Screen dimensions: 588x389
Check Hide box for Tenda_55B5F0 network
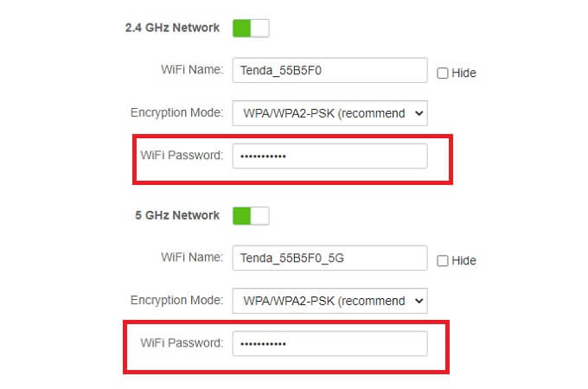[x=443, y=73]
